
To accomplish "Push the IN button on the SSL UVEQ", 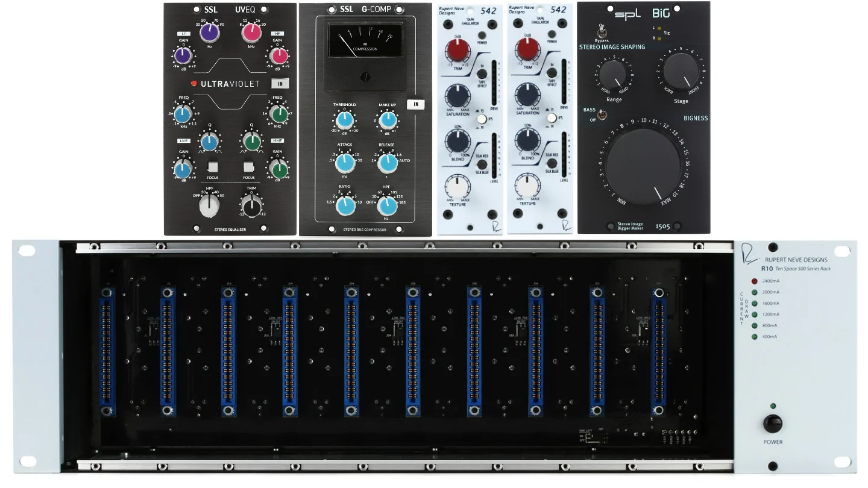I will [x=281, y=84].
